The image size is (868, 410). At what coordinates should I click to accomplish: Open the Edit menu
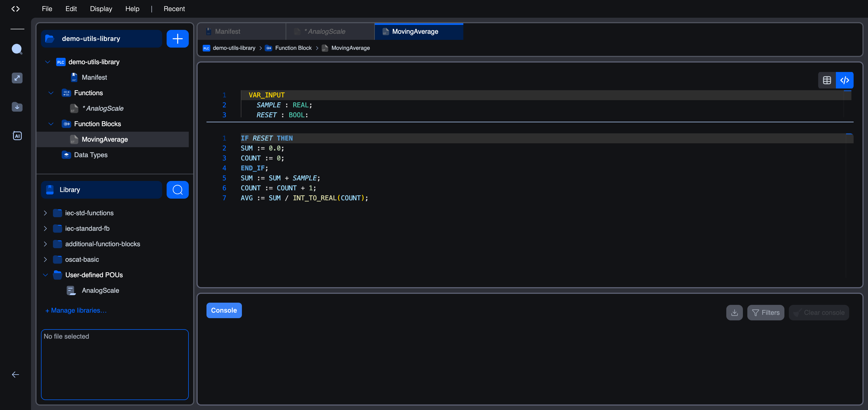(x=71, y=9)
